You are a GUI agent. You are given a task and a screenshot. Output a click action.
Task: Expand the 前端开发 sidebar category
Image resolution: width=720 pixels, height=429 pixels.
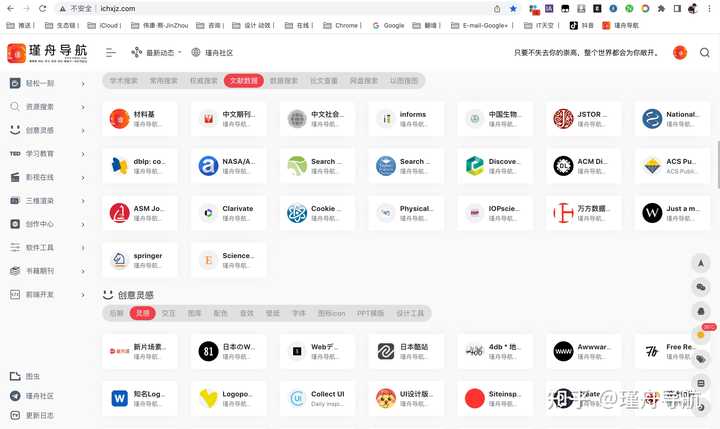[48, 294]
